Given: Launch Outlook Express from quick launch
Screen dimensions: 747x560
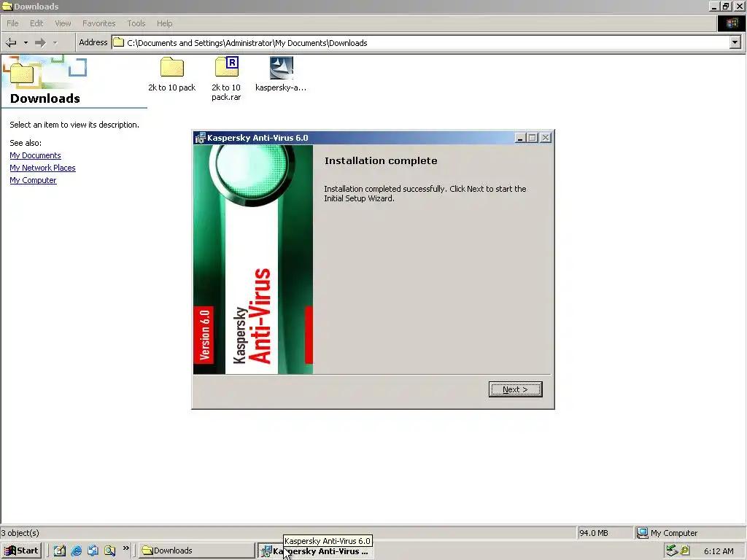Looking at the screenshot, I should (93, 551).
